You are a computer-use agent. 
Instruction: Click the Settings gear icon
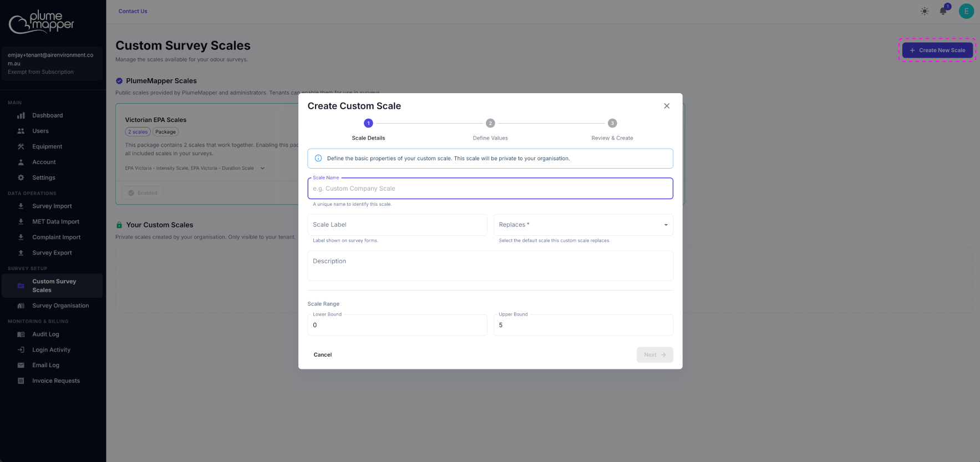tap(21, 177)
